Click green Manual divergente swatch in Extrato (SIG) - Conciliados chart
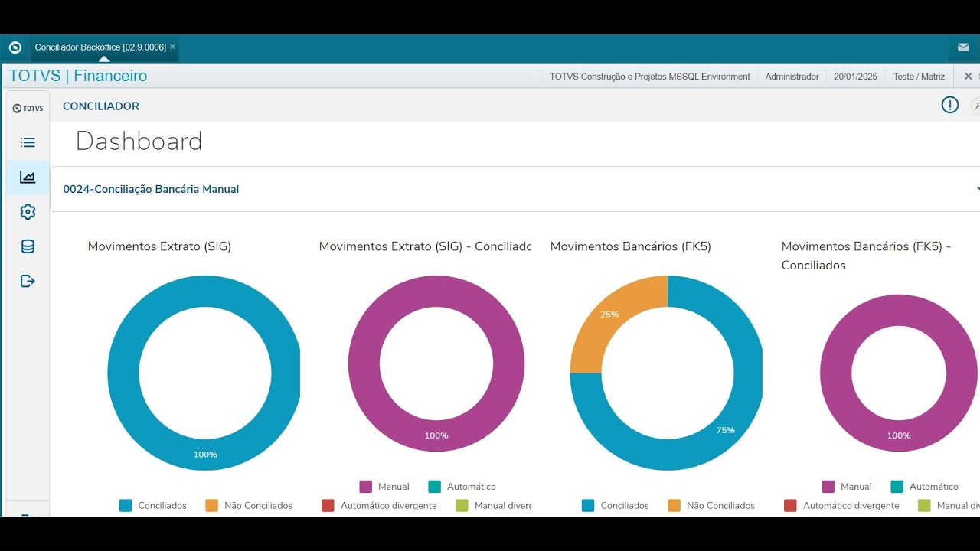Image resolution: width=980 pixels, height=551 pixels. pos(462,506)
